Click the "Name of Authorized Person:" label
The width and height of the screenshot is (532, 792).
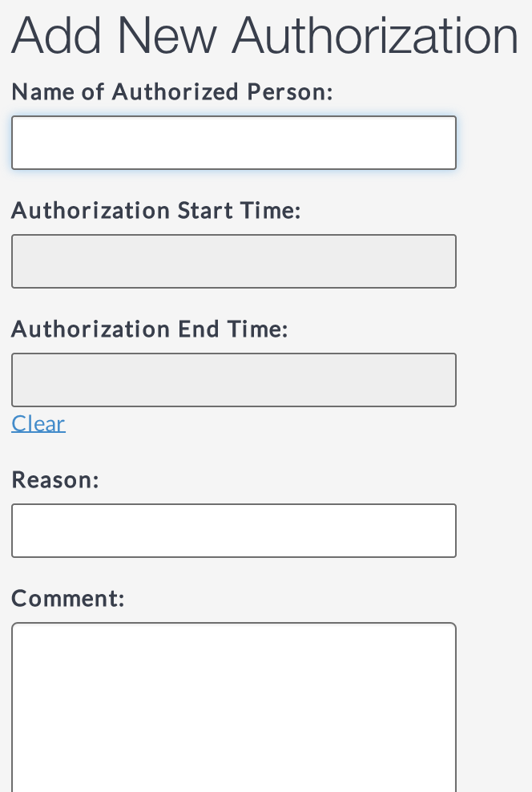171,92
